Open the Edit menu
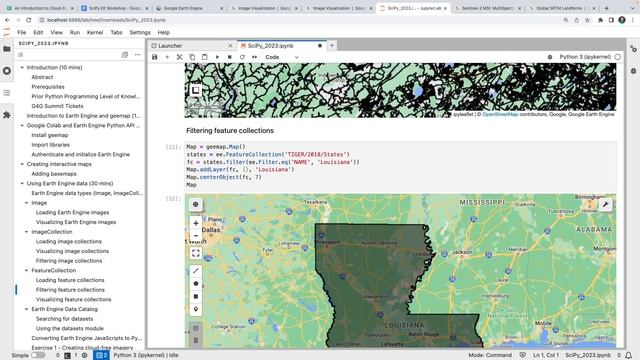640x360 pixels. pos(38,32)
